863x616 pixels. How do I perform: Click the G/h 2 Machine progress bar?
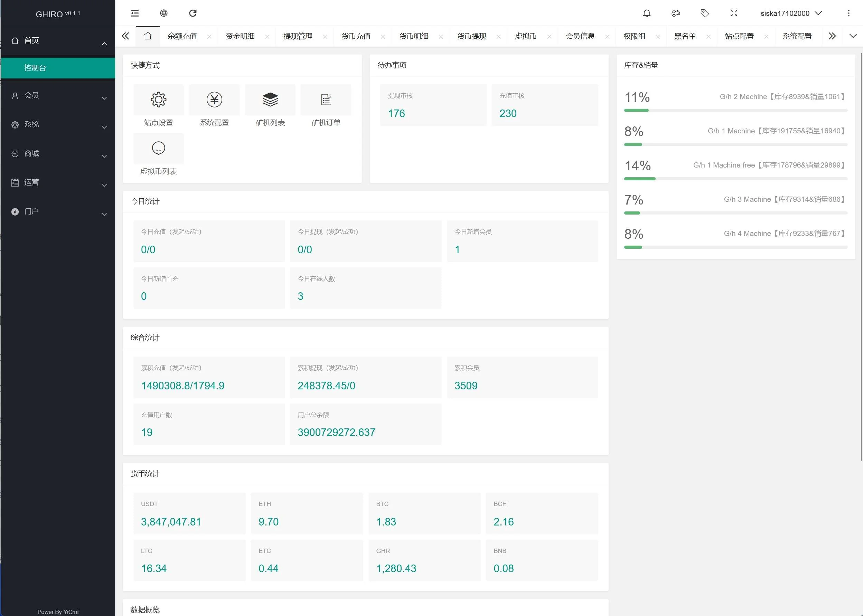click(735, 110)
